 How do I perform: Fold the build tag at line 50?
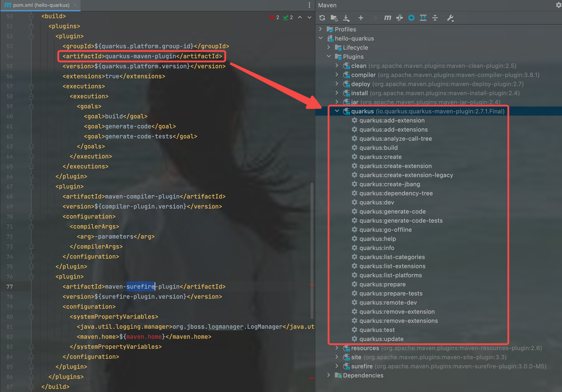(x=31, y=16)
